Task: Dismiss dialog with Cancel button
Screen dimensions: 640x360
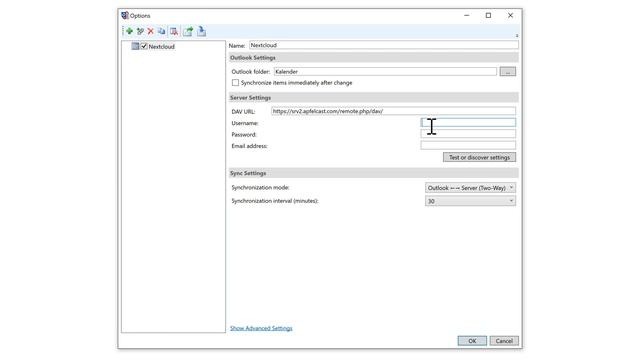Action: click(504, 341)
